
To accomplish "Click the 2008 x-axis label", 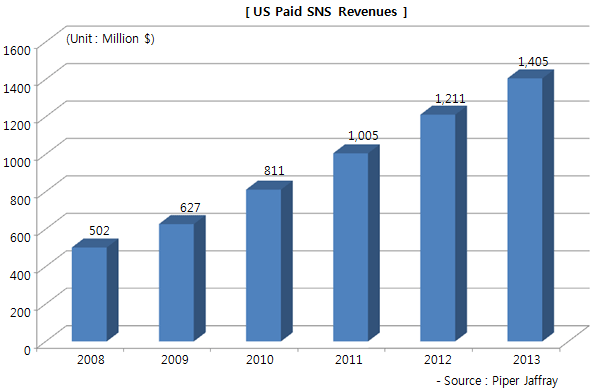I will tap(91, 359).
